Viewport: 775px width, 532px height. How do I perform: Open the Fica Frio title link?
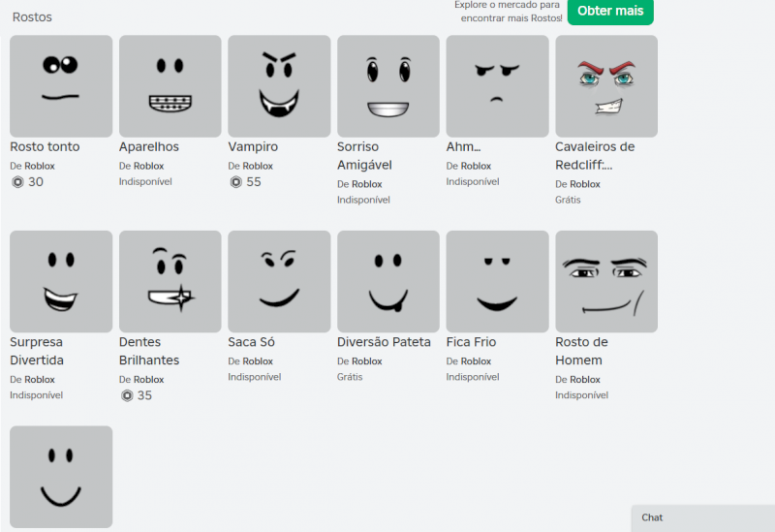[x=471, y=342]
